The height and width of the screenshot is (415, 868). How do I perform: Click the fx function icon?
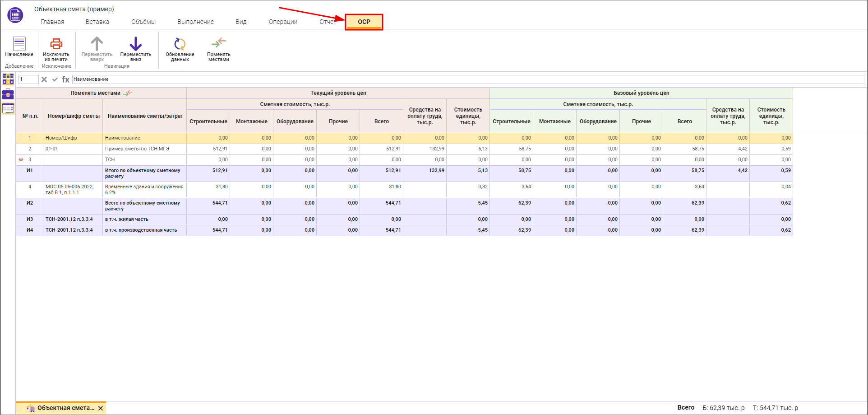pyautogui.click(x=66, y=79)
